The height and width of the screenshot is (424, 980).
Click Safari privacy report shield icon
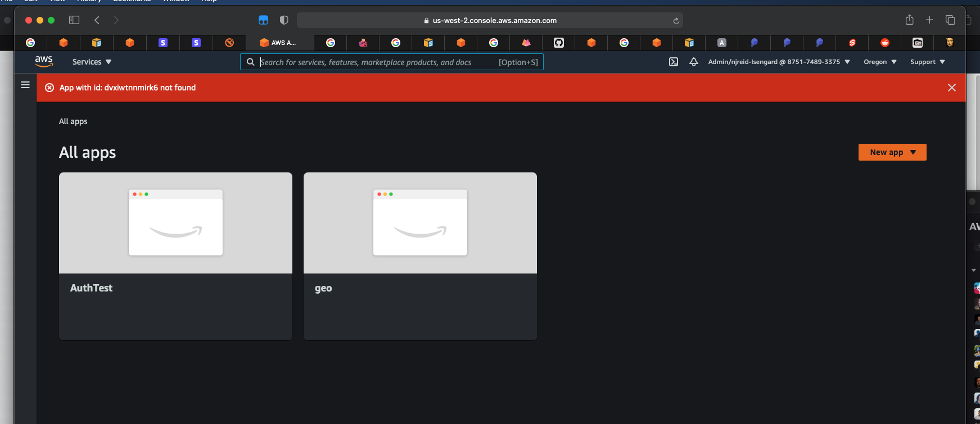click(x=284, y=20)
